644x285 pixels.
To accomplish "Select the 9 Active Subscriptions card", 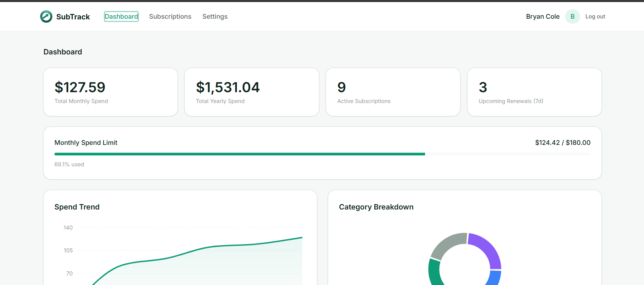I will click(x=393, y=92).
